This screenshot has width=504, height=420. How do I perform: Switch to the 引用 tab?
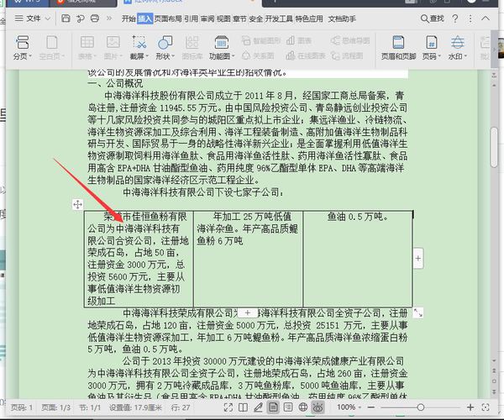191,19
